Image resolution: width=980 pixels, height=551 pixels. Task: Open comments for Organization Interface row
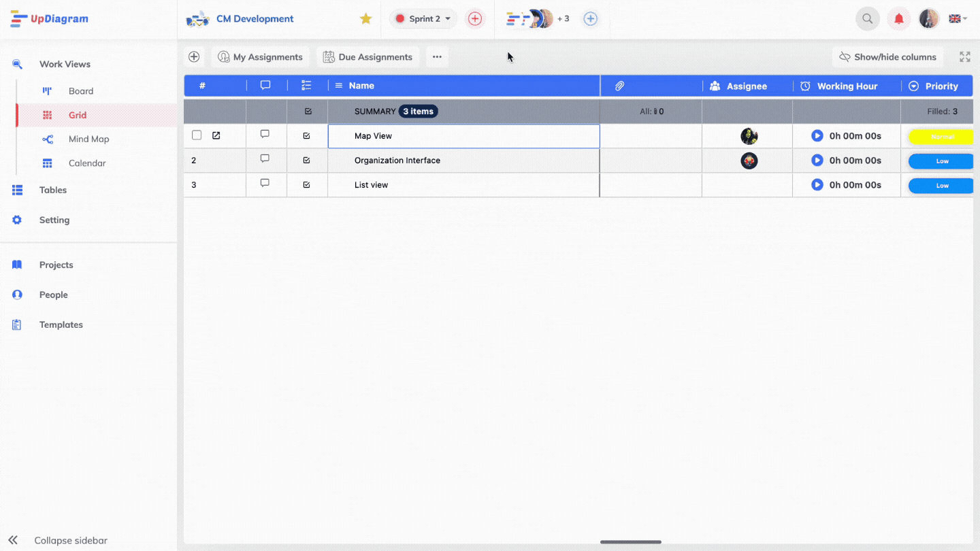click(265, 159)
